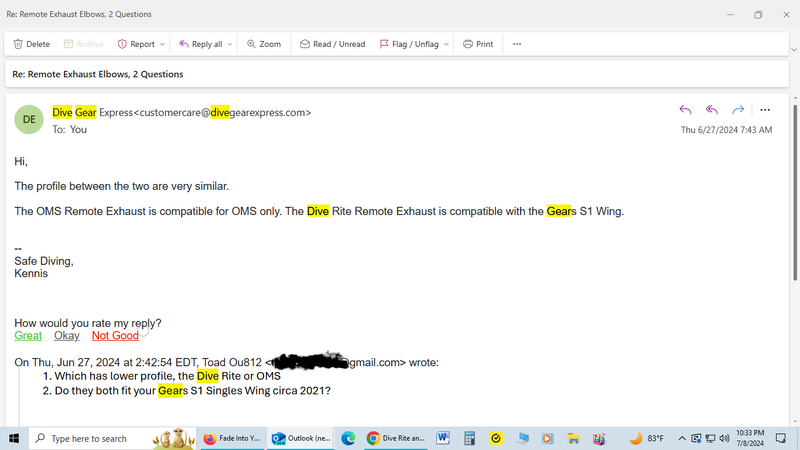Open the Windows Start menu
Screen dimensions: 800x450
pos(14,438)
